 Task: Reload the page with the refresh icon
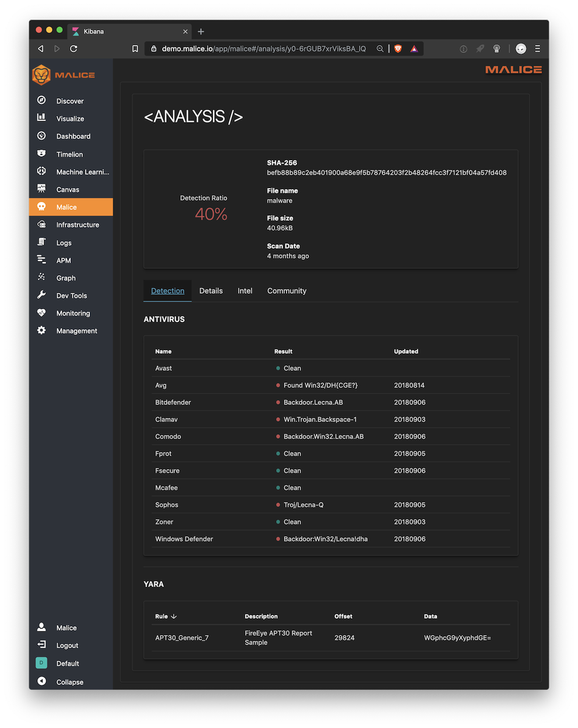pos(73,49)
